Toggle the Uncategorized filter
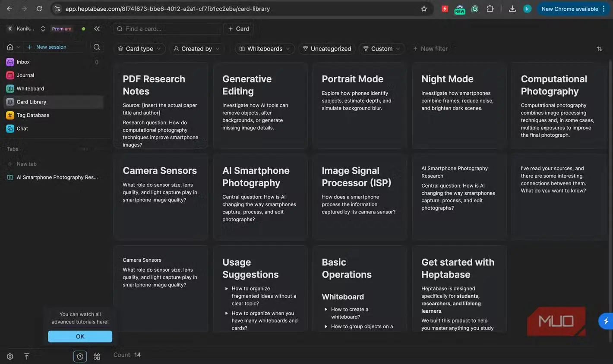613x364 pixels. pyautogui.click(x=327, y=49)
